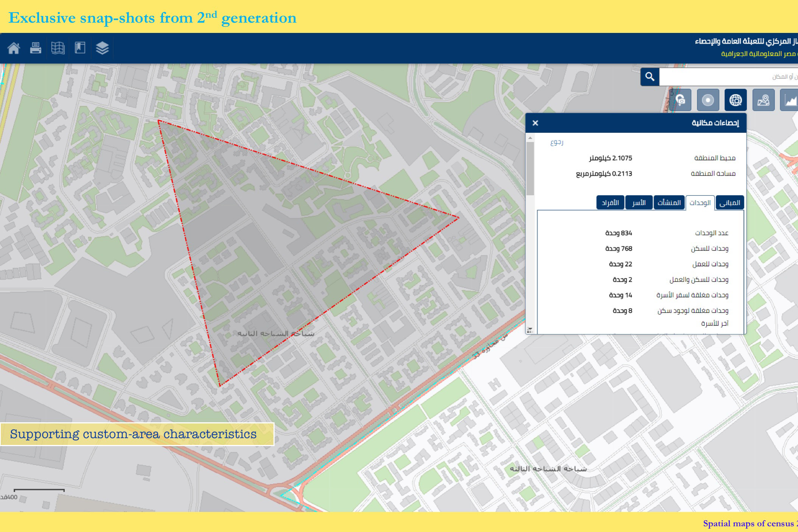Click the map pin location tool

[x=763, y=100]
